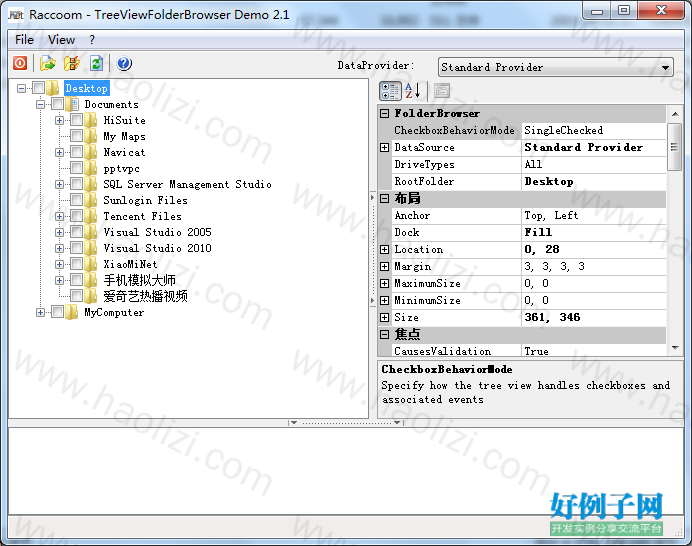Select the 手机模拟大师 folder label
The height and width of the screenshot is (546, 692).
(x=139, y=280)
